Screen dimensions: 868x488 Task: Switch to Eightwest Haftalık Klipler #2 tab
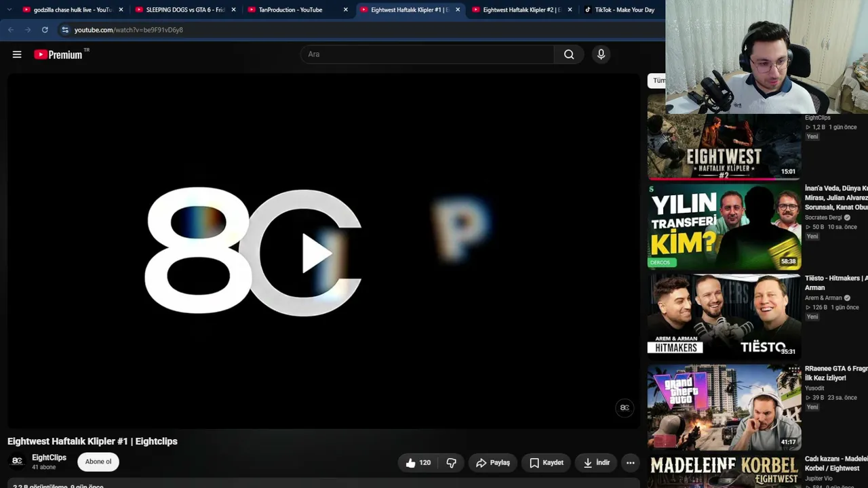point(521,10)
